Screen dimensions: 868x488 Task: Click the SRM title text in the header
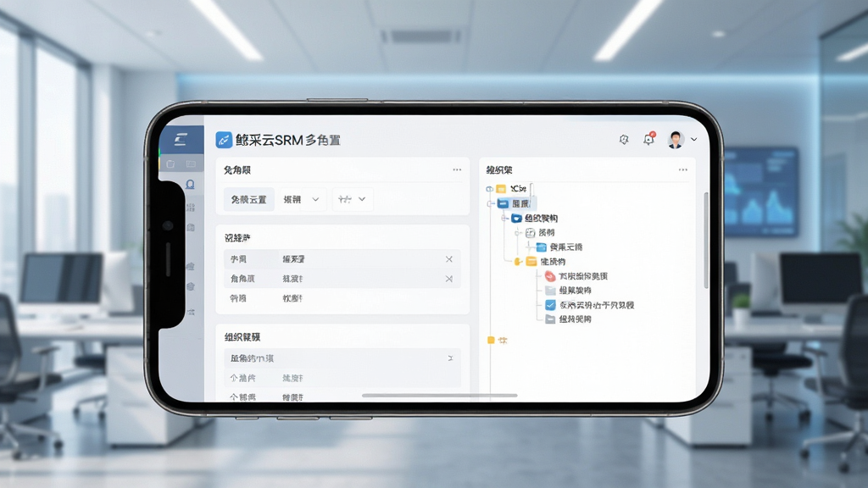288,140
